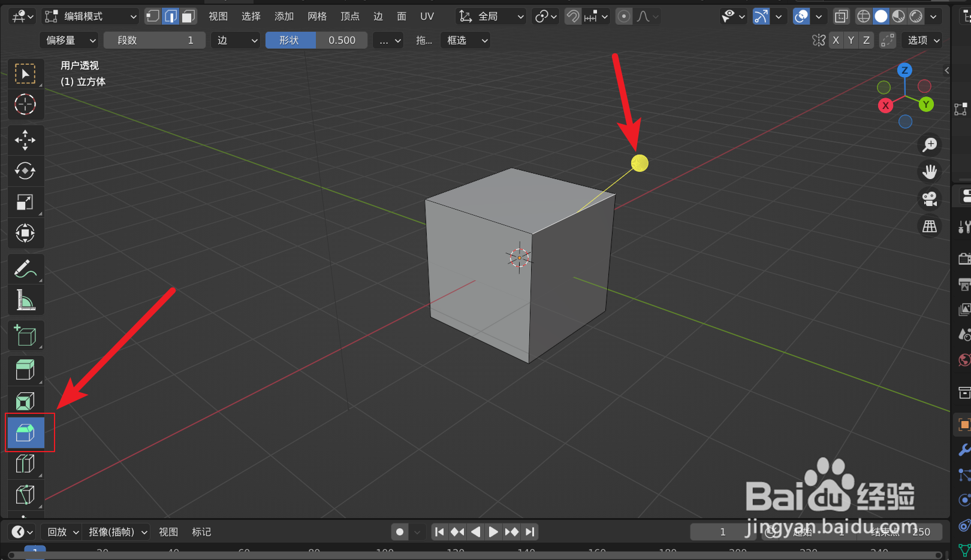This screenshot has width=971, height=560.
Task: Open the UV menu
Action: pyautogui.click(x=427, y=16)
